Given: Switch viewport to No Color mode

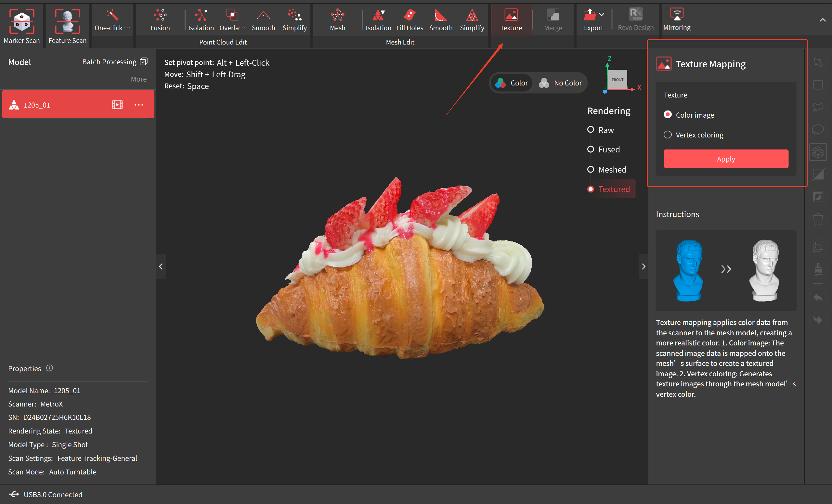Looking at the screenshot, I should [x=561, y=83].
